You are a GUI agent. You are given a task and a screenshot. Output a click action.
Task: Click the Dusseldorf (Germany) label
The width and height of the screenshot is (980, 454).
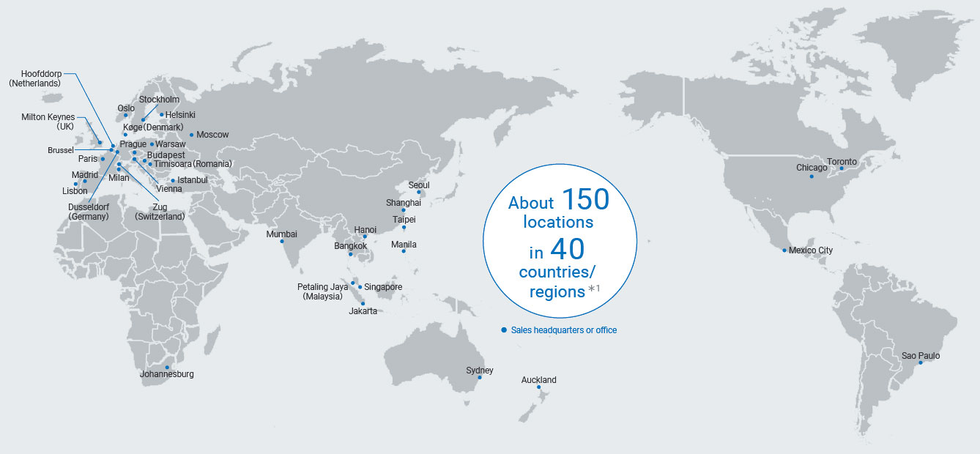click(x=89, y=212)
